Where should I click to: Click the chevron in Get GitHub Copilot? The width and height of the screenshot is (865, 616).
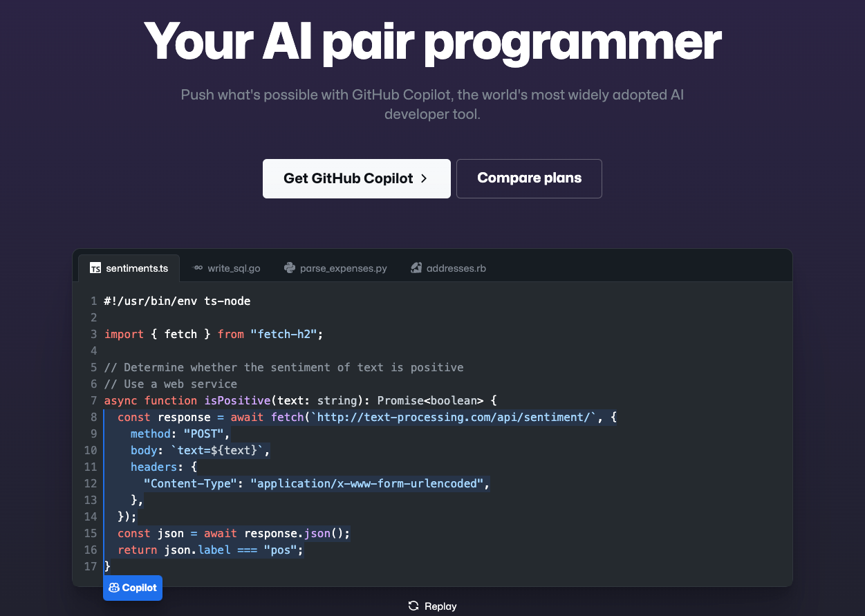click(424, 178)
